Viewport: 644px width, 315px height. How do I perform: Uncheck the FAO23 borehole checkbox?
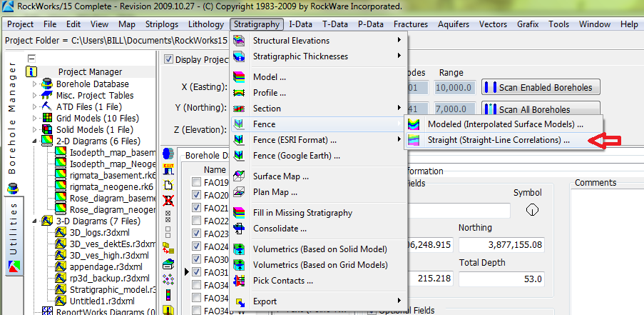(197, 234)
